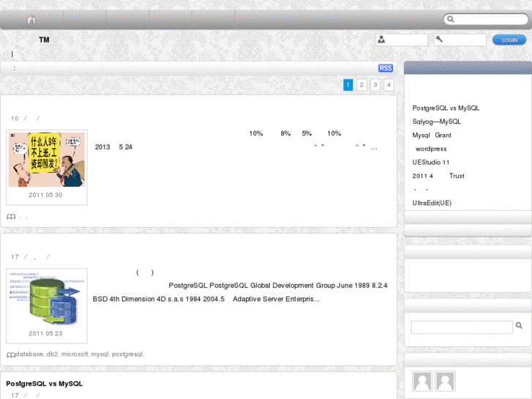Click the 'mysql' tag
The height and width of the screenshot is (399, 532).
tap(100, 354)
